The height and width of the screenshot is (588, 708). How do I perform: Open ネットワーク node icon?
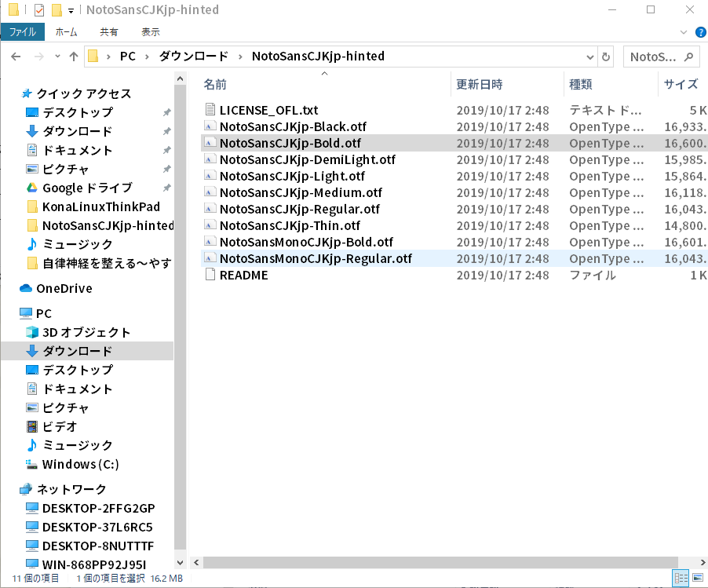(x=26, y=489)
